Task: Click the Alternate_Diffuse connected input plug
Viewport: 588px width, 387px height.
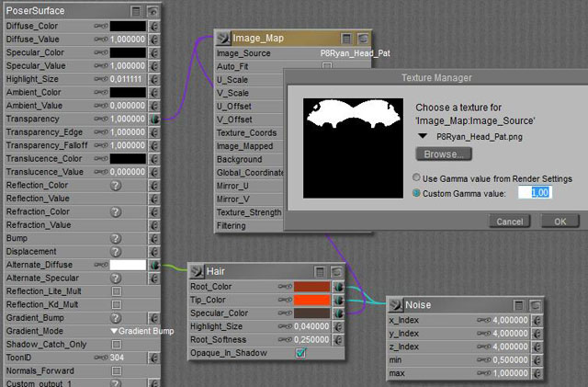Action: (153, 265)
